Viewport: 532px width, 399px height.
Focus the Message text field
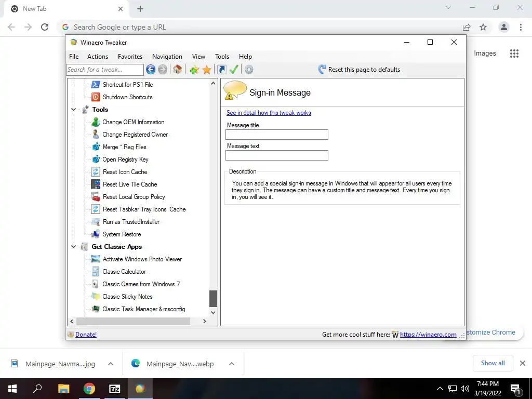tap(277, 155)
